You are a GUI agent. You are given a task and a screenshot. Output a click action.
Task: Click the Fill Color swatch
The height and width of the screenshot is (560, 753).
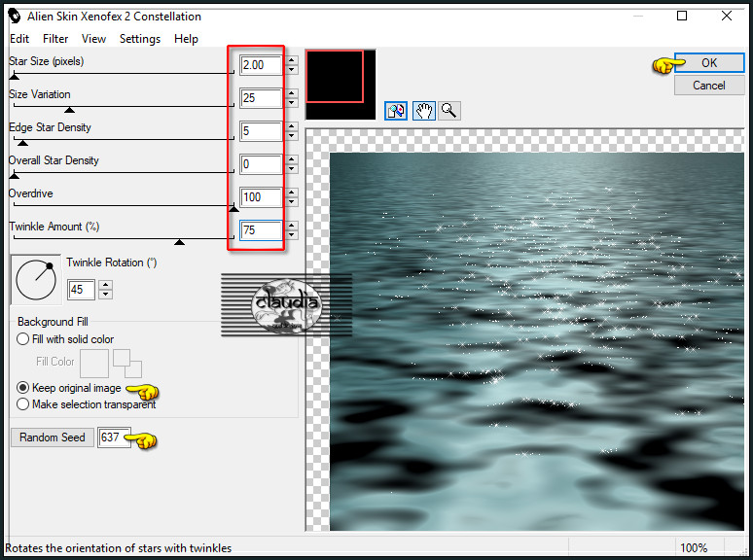(94, 364)
